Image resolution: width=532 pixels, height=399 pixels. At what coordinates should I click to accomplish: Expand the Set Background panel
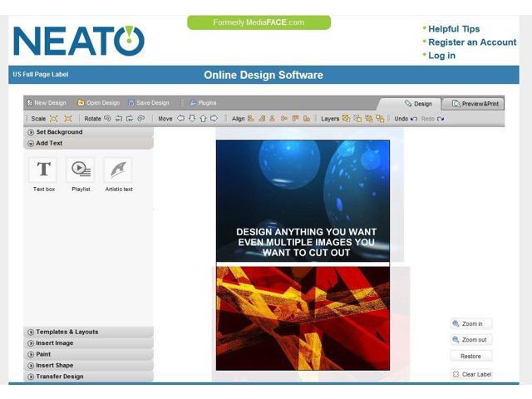coord(59,132)
